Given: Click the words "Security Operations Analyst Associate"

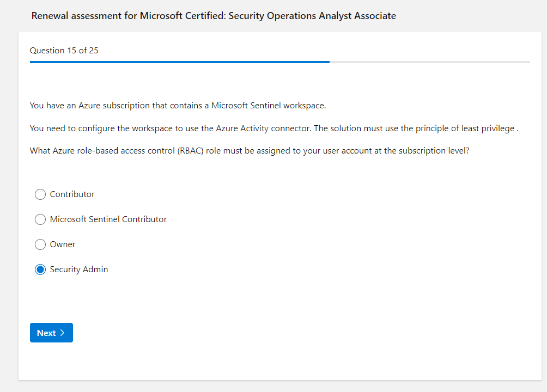Looking at the screenshot, I should click(312, 16).
